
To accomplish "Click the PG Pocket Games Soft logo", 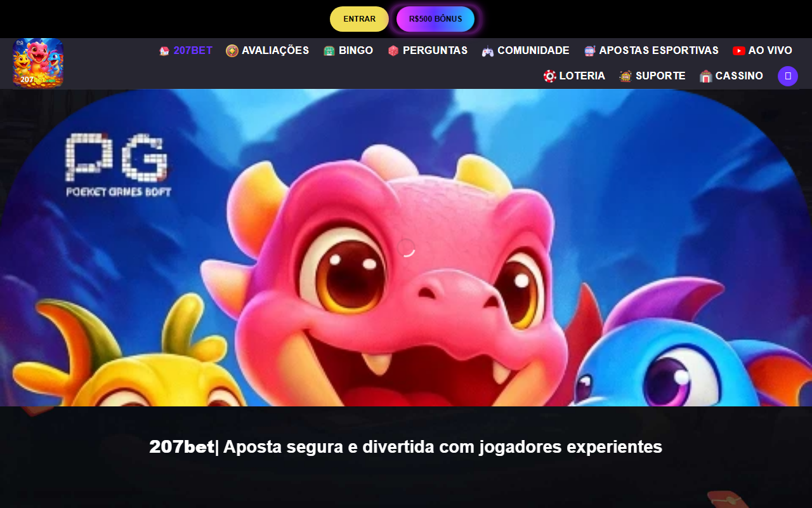I will (119, 165).
